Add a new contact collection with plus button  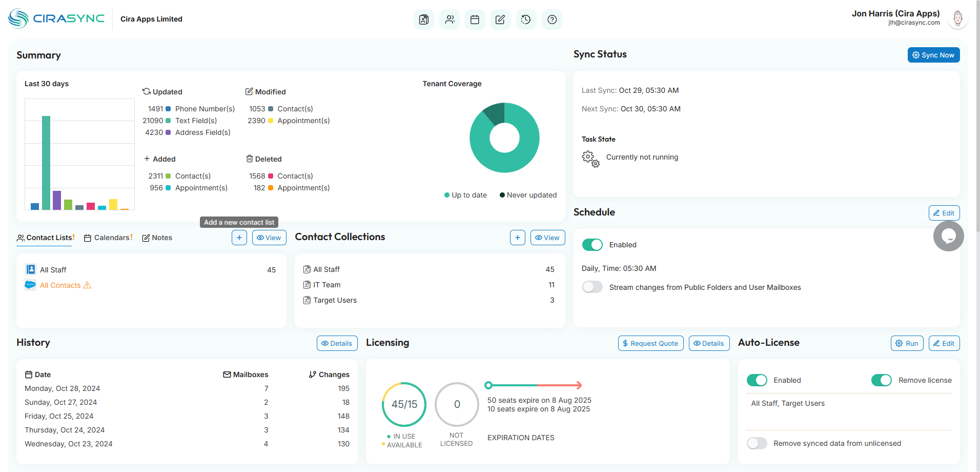(518, 238)
